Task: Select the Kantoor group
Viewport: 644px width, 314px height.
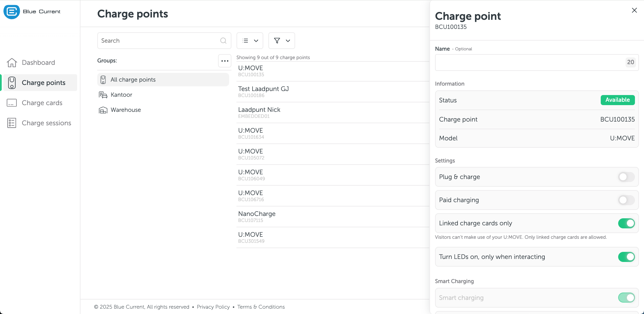Action: point(163,95)
